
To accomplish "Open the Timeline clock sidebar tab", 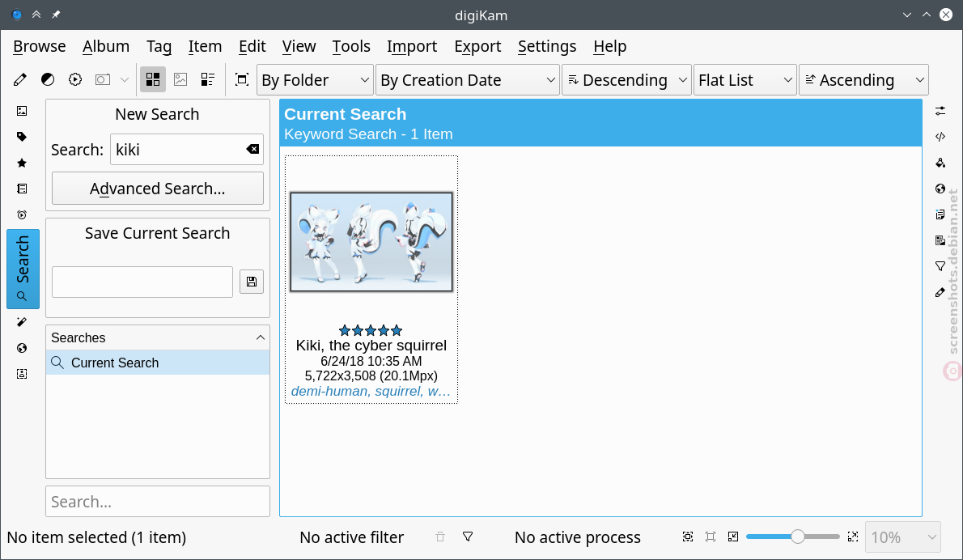I will [x=22, y=215].
